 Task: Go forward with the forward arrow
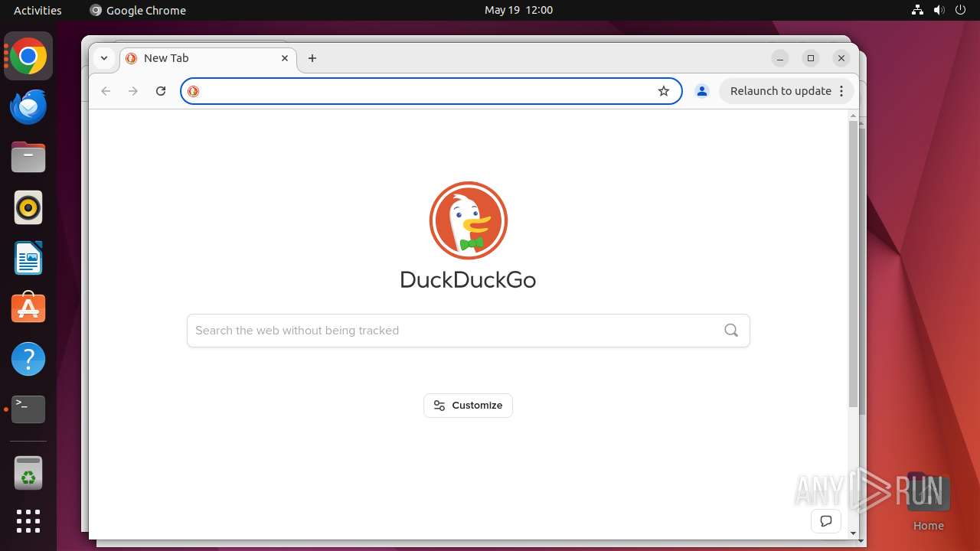coord(133,91)
